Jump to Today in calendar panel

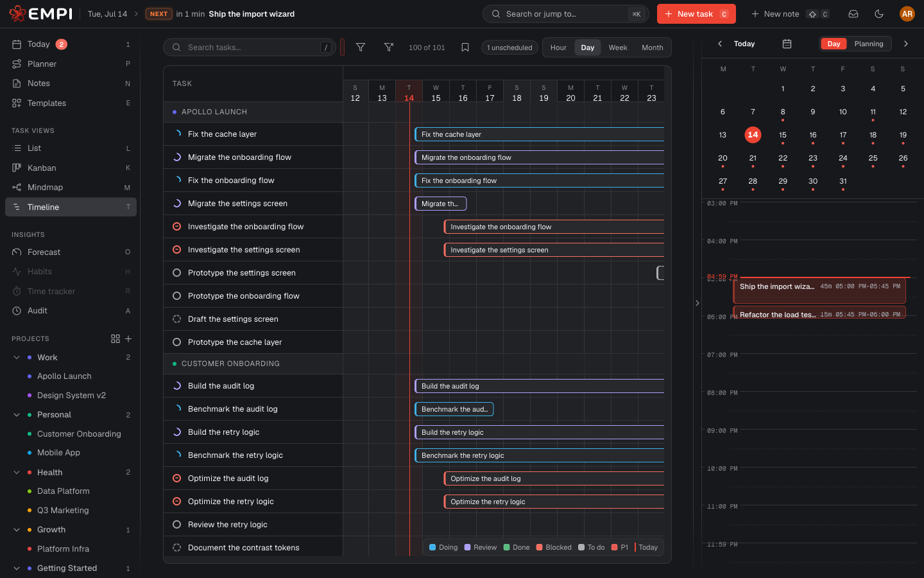click(x=744, y=44)
